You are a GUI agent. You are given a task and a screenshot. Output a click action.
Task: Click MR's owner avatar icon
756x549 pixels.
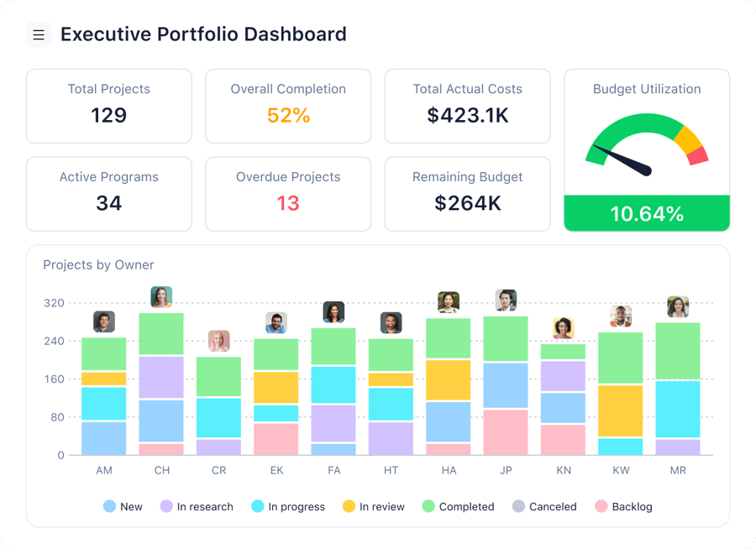678,306
